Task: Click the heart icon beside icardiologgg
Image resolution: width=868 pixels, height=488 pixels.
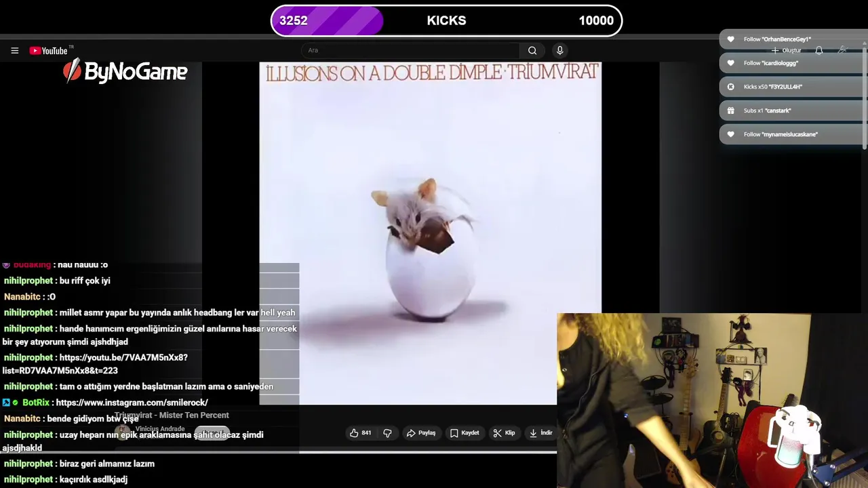Action: coord(730,63)
